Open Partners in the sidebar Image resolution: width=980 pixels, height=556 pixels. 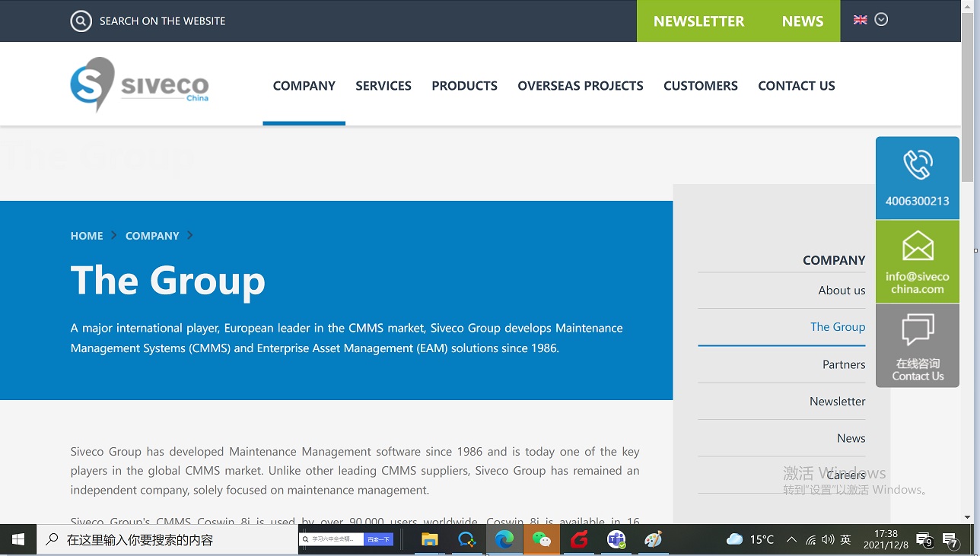(x=844, y=364)
